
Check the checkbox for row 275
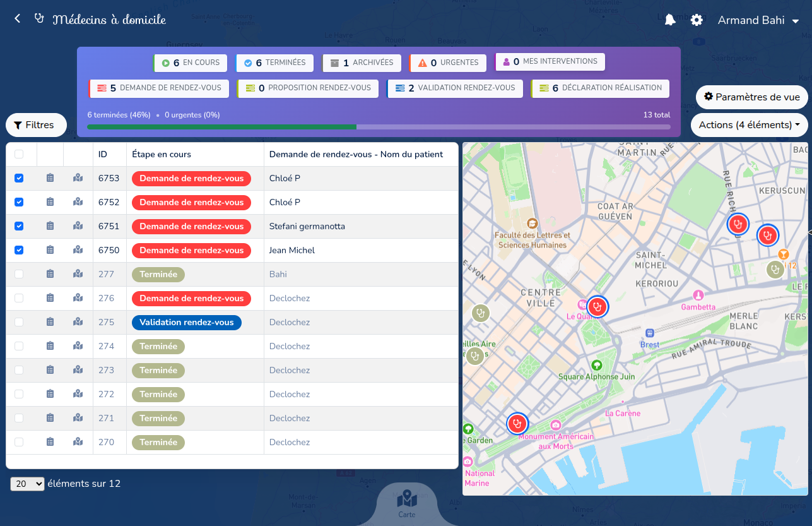tap(19, 322)
